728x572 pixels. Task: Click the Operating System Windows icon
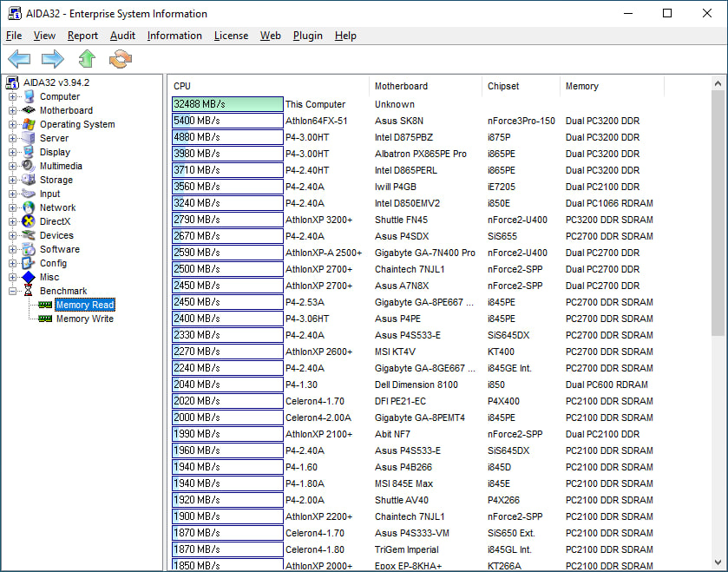click(x=30, y=124)
